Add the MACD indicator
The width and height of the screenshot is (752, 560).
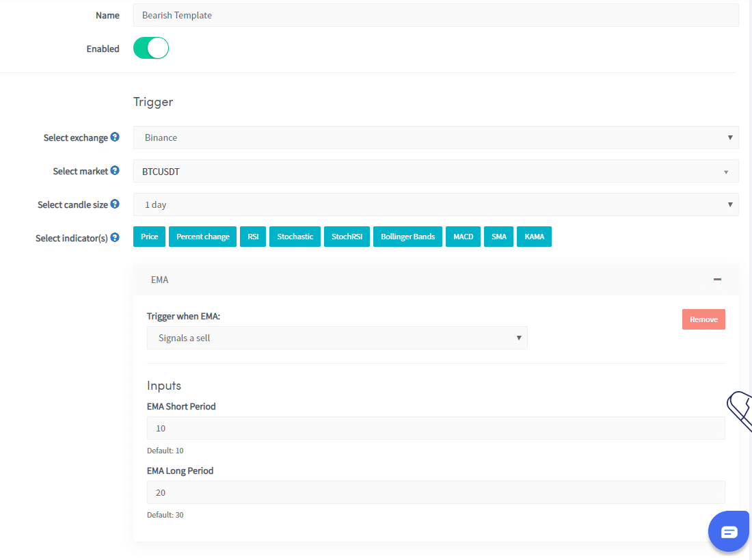coord(463,237)
